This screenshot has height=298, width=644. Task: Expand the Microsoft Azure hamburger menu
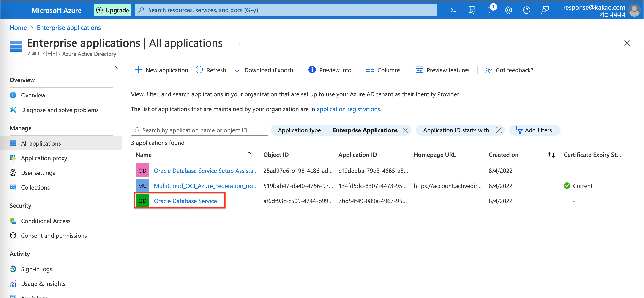(11, 10)
